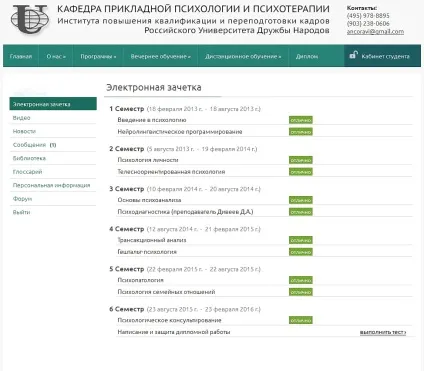Click Психопатология course
Image resolution: width=424 pixels, height=371 pixels.
[x=140, y=280]
